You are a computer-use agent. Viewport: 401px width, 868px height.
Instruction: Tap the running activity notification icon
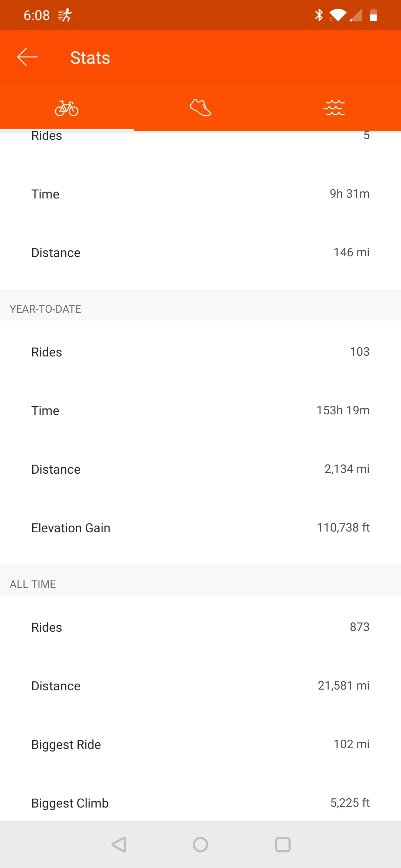pos(65,15)
